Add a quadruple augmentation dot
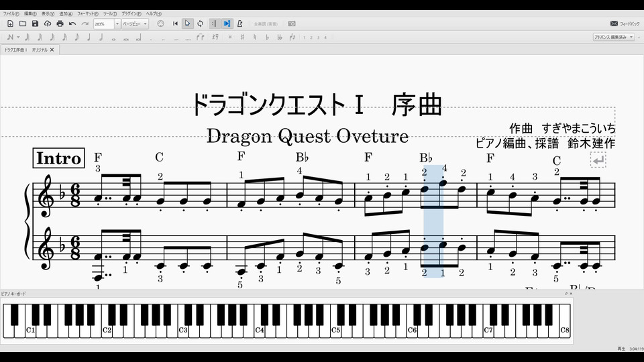Screen dimensions: 644x362 (x=188, y=38)
